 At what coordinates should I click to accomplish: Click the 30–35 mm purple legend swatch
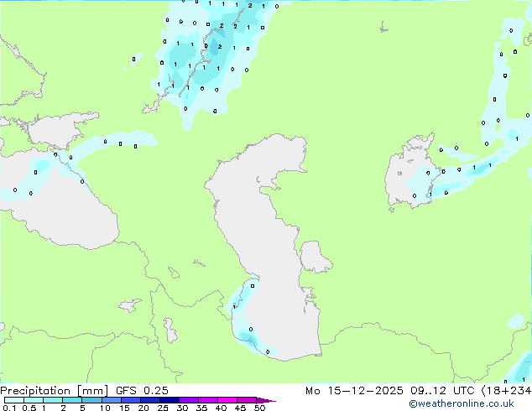[188, 400]
